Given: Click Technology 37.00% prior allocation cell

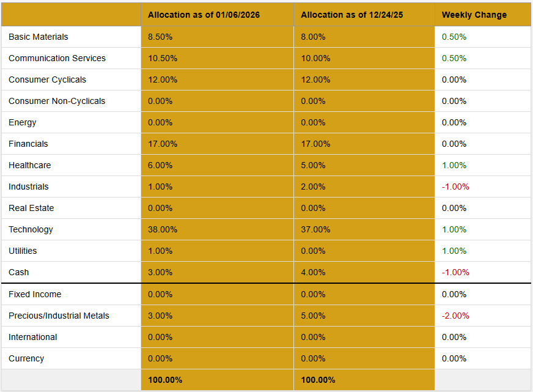Looking at the screenshot, I should point(364,229).
